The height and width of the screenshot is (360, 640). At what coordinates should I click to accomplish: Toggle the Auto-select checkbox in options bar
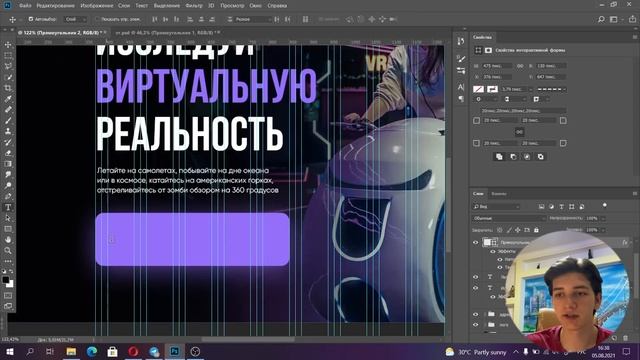pyautogui.click(x=31, y=19)
